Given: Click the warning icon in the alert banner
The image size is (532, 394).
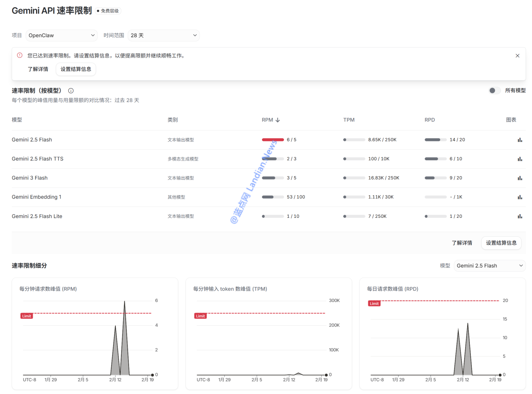Looking at the screenshot, I should (x=20, y=56).
